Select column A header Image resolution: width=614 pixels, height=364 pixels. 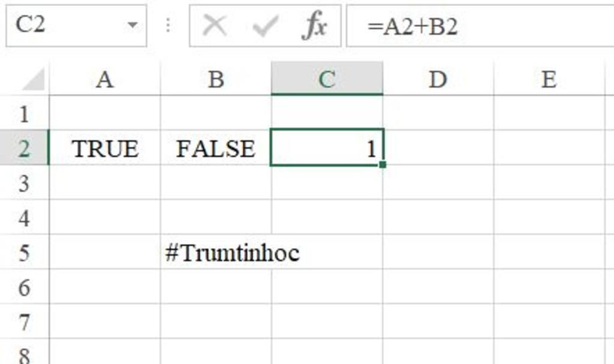[104, 79]
